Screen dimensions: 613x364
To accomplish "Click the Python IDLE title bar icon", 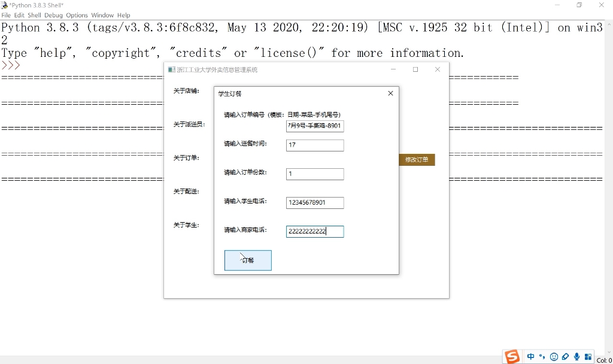I will [x=5, y=5].
